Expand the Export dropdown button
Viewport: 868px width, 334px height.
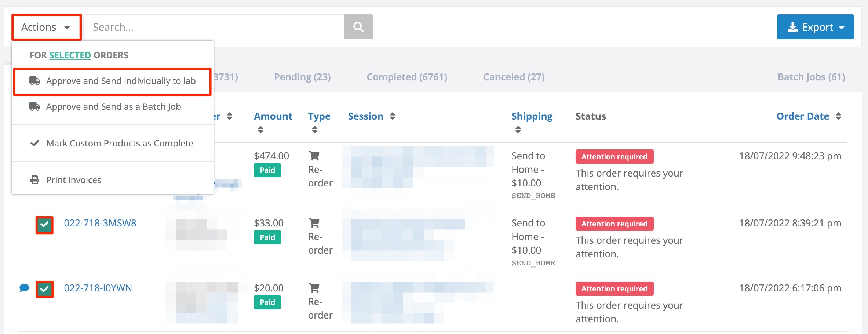[x=815, y=27]
